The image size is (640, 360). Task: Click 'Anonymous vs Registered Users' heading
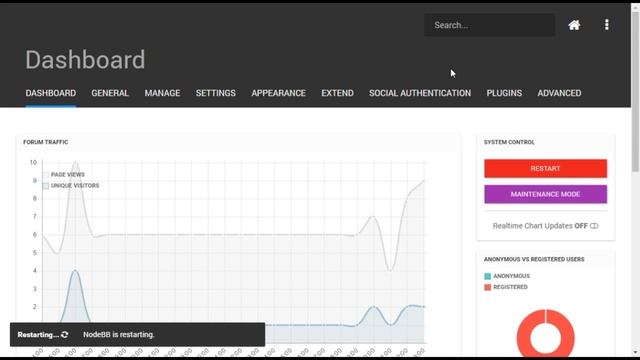[x=534, y=259]
